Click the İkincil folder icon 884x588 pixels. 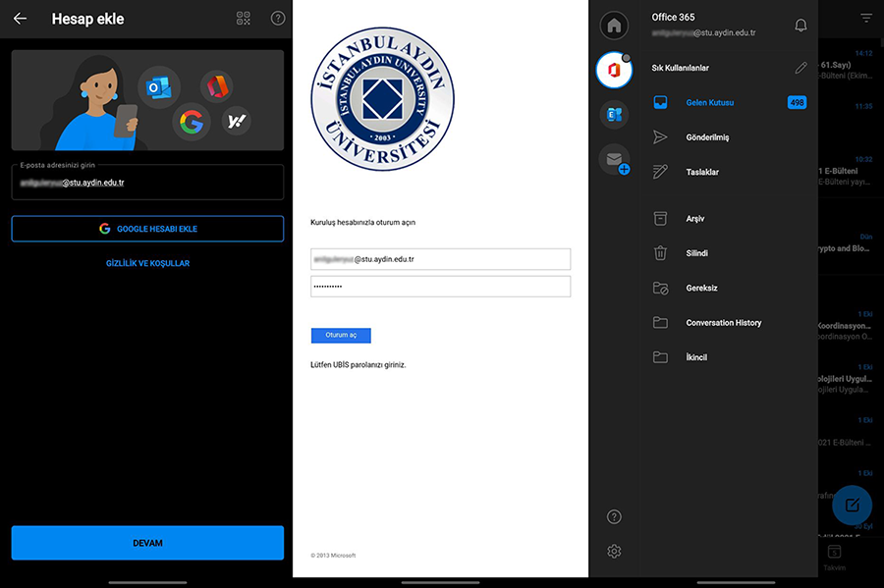click(x=660, y=357)
